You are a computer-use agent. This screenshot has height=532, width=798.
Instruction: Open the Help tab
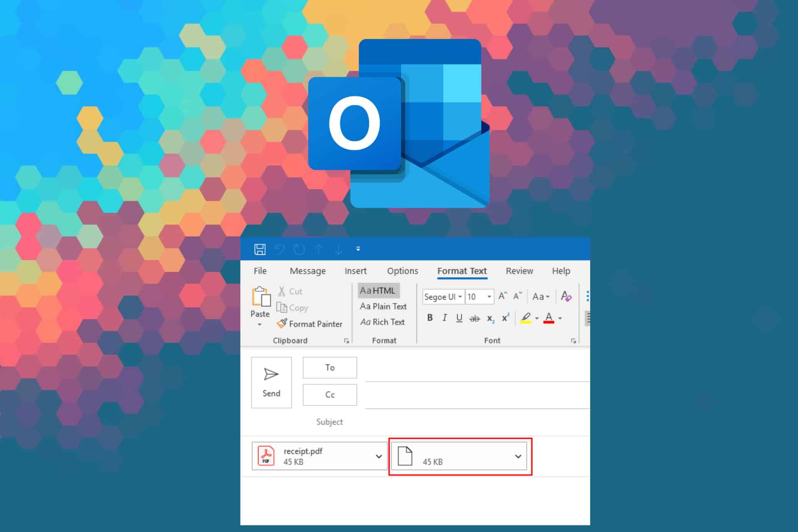click(x=561, y=271)
